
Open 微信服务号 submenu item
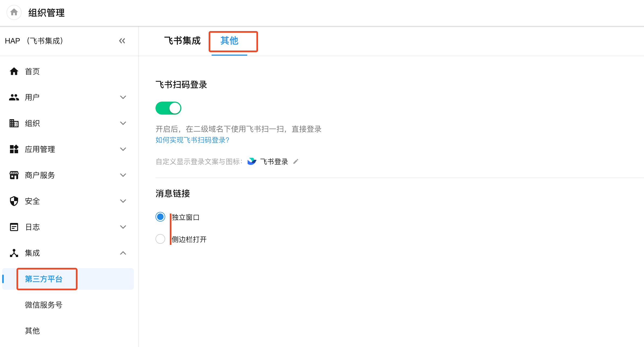(x=44, y=305)
